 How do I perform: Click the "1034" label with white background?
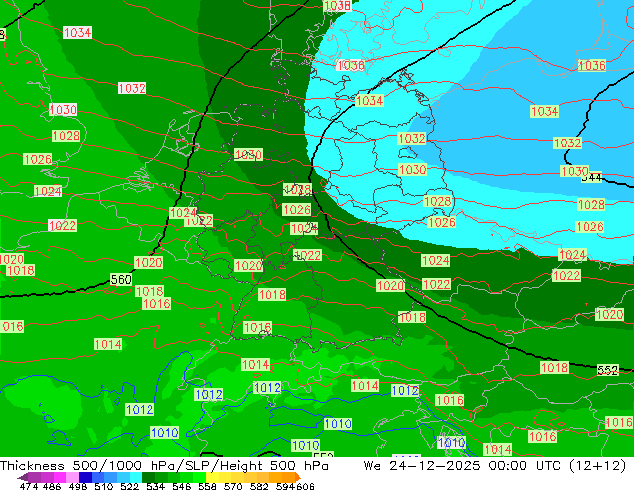(77, 32)
